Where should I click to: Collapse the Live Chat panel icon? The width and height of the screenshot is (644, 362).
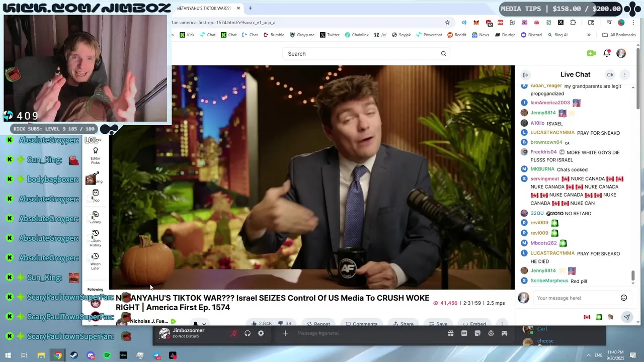point(525,75)
